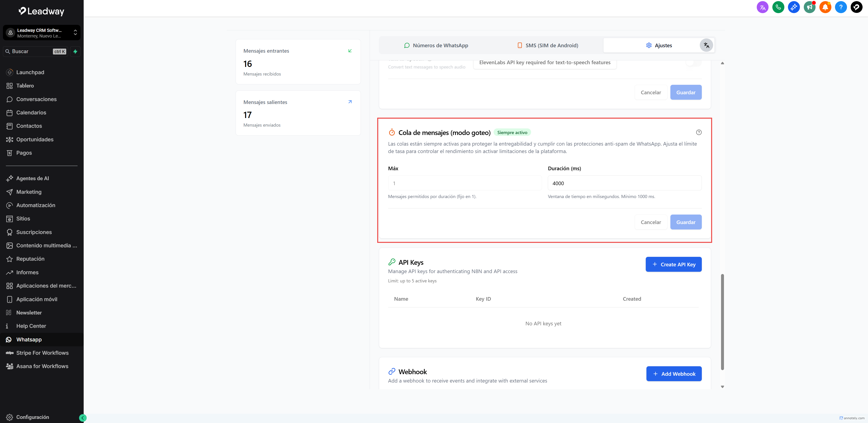
Task: Click the purple translate icon in header
Action: tap(762, 7)
